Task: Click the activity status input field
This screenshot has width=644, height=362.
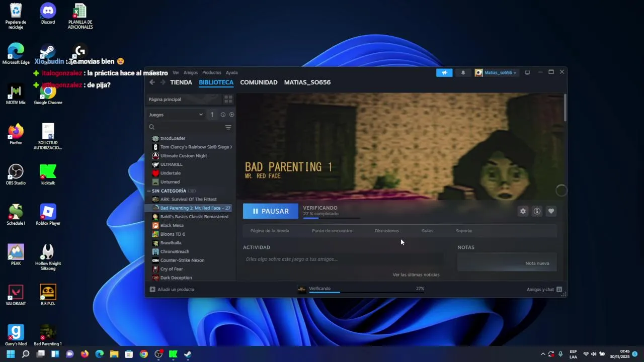Action: [343, 259]
